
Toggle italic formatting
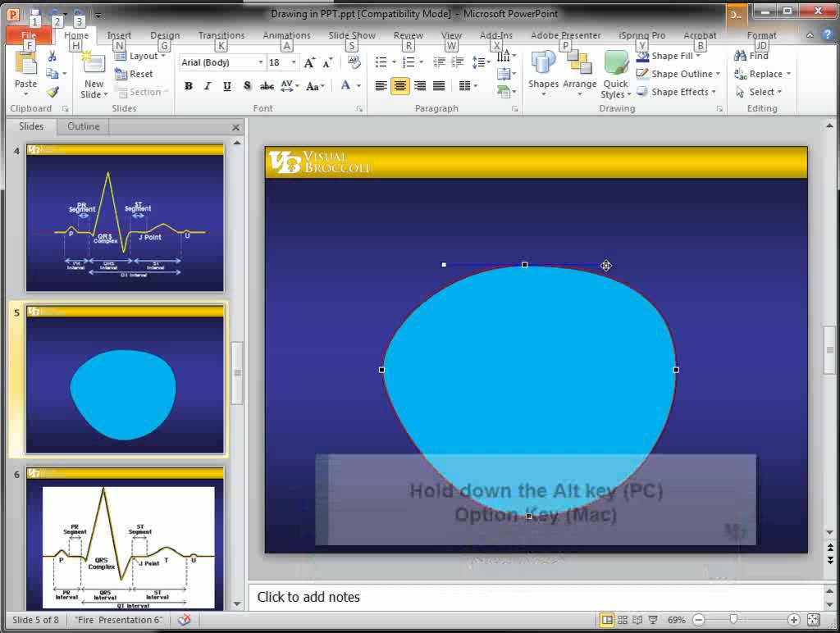[x=206, y=86]
